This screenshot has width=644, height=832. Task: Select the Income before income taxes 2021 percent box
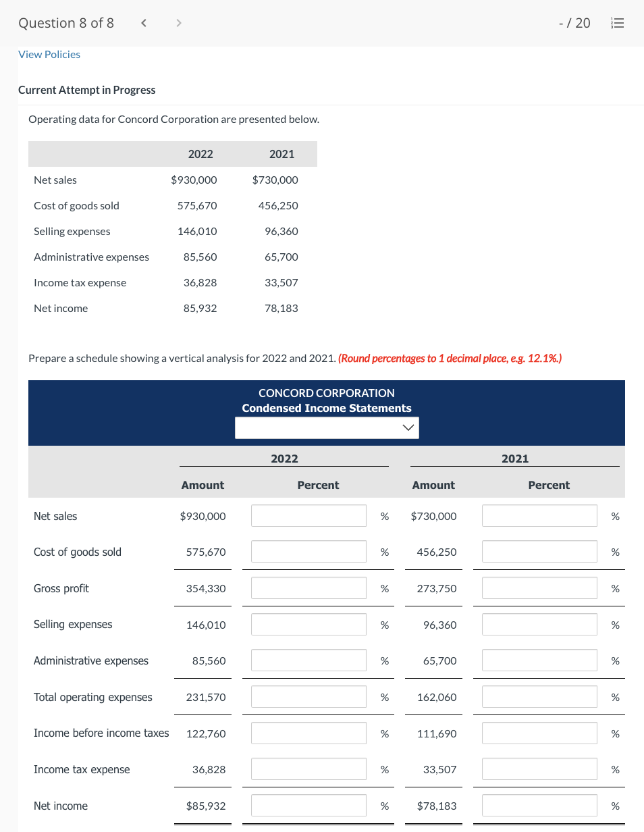point(539,733)
